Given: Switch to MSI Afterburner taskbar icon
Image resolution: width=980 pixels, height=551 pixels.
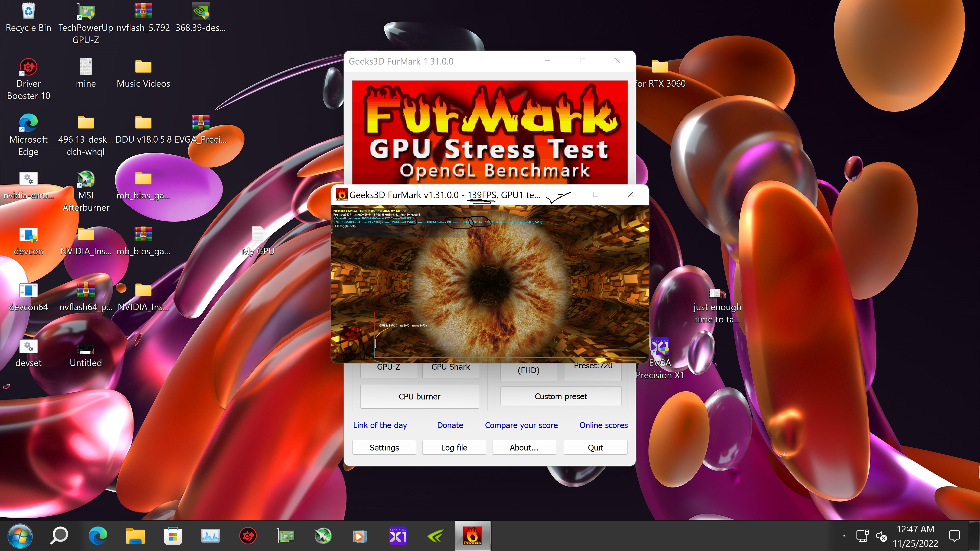Looking at the screenshot, I should tap(323, 536).
